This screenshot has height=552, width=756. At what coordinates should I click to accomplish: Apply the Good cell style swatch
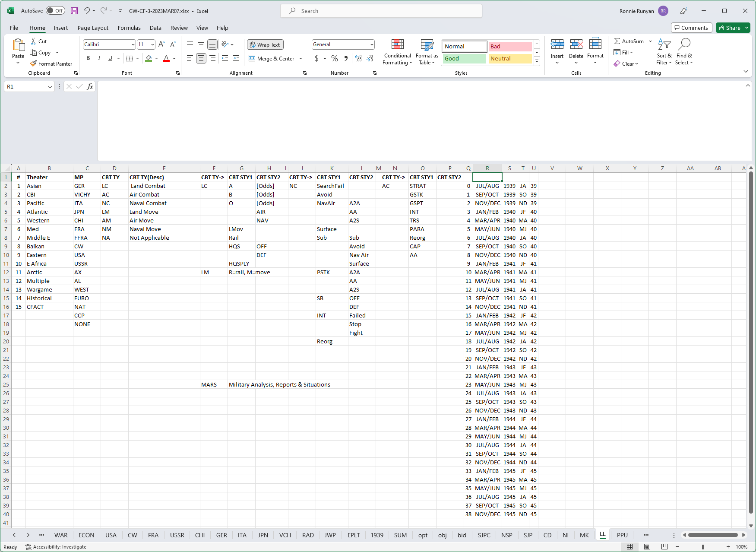pyautogui.click(x=464, y=59)
